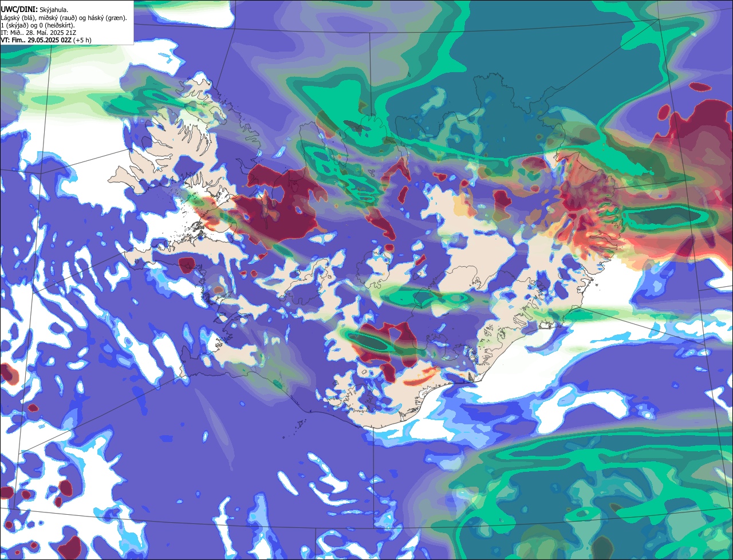Click the "(+5 h)" forecast offset text
The width and height of the screenshot is (733, 560).
[82, 40]
